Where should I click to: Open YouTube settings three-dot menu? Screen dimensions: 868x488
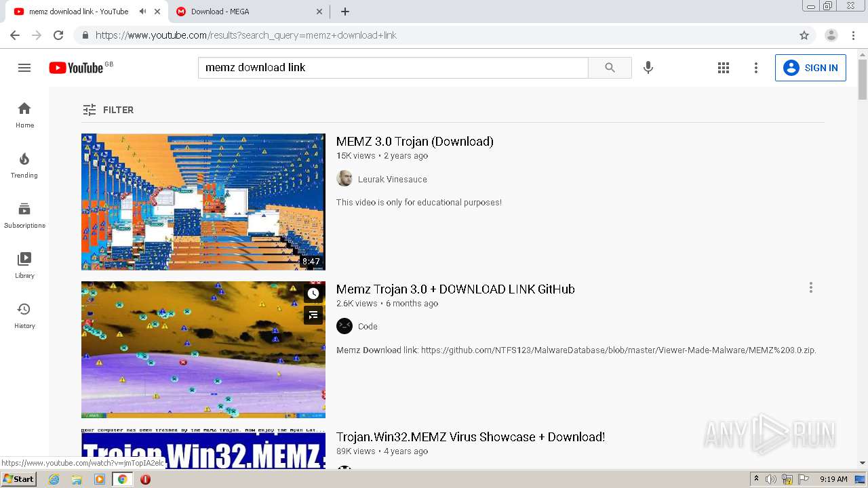[x=756, y=68]
